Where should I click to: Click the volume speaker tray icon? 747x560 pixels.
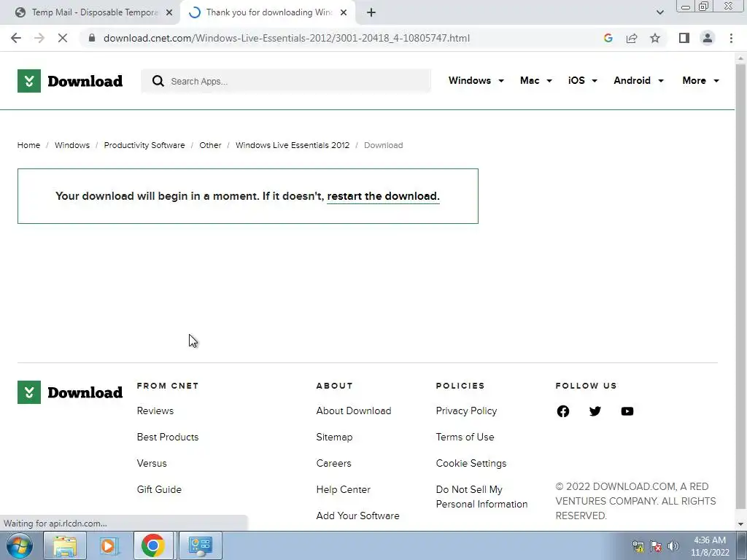[x=673, y=546]
